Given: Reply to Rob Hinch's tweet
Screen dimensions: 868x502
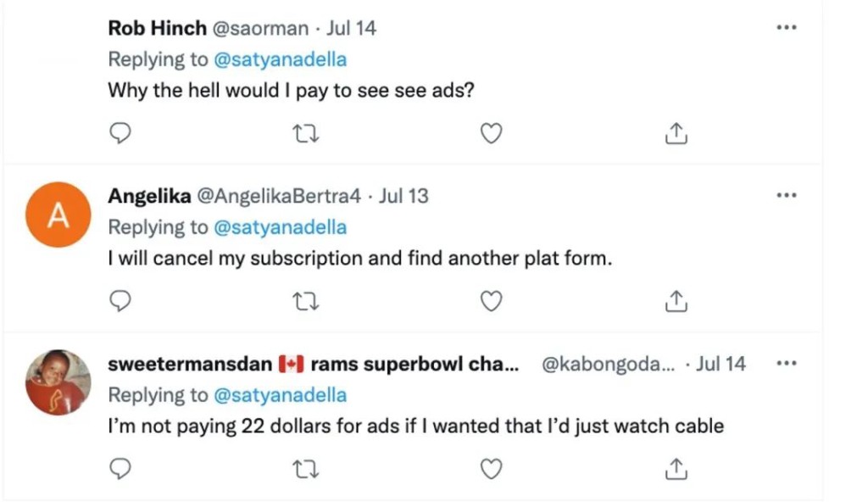Looking at the screenshot, I should point(121,133).
